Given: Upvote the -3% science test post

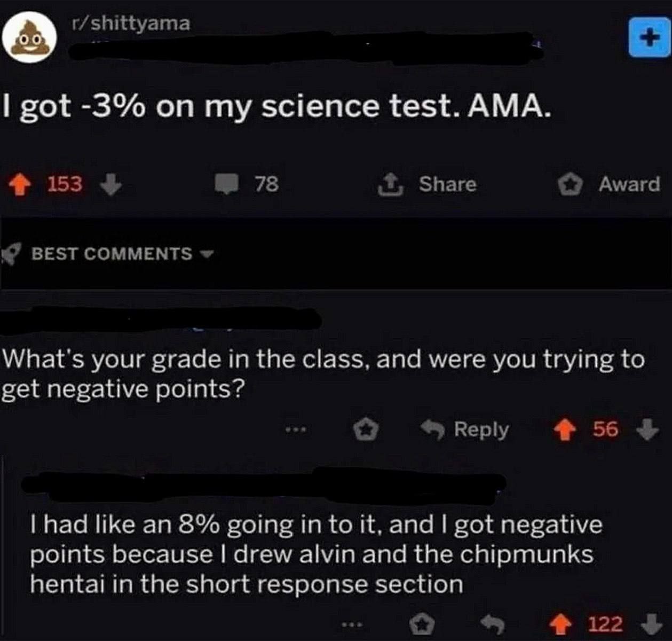Looking at the screenshot, I should (x=20, y=185).
